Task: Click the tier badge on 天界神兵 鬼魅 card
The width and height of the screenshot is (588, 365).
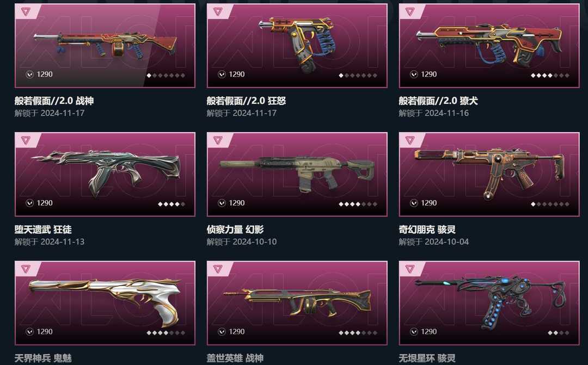Action: pos(26,269)
